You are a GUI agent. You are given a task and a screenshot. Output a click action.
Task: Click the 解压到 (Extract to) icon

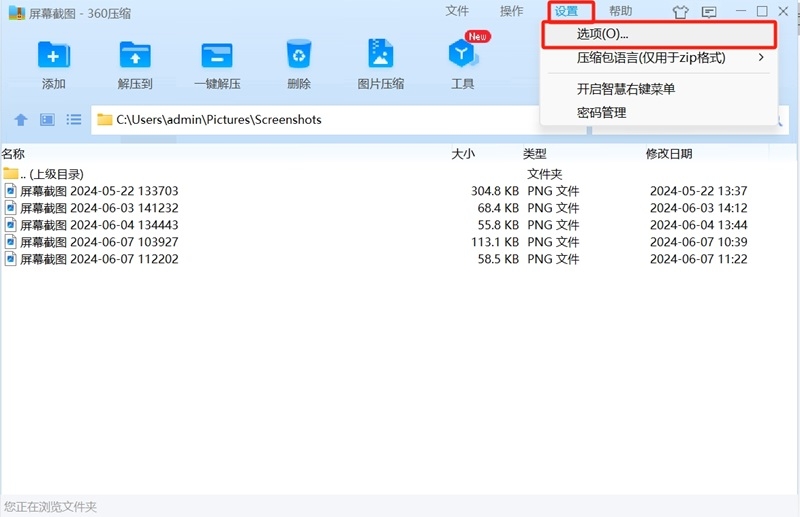point(135,55)
